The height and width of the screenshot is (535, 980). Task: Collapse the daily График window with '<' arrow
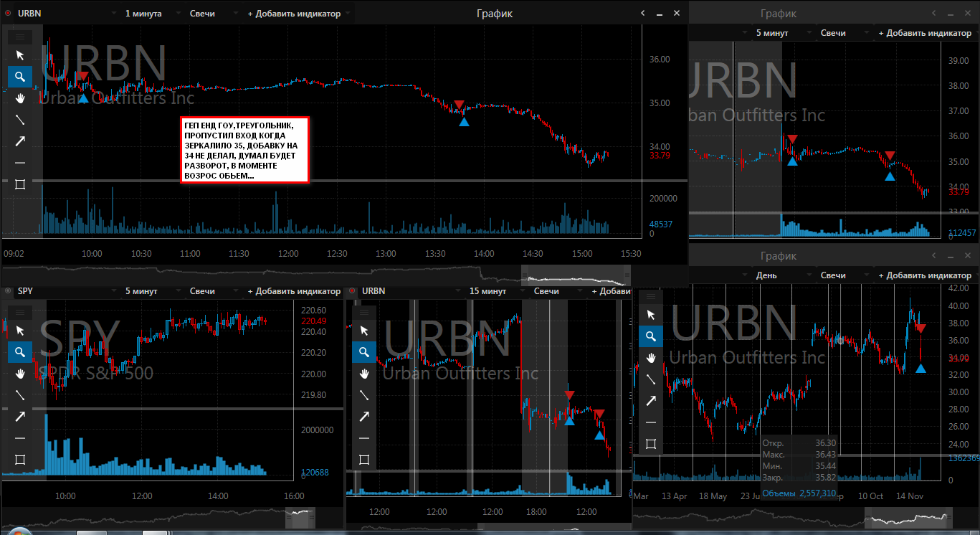935,255
